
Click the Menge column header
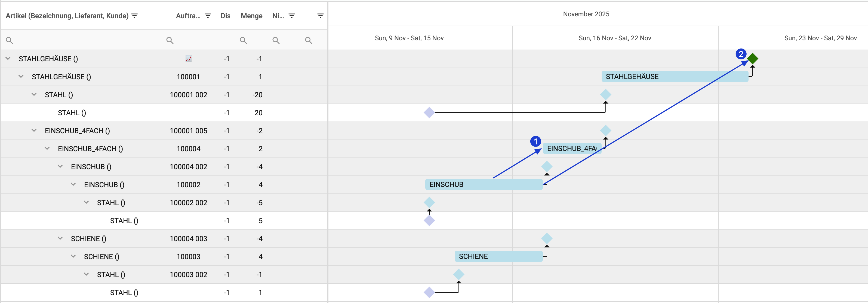point(251,16)
